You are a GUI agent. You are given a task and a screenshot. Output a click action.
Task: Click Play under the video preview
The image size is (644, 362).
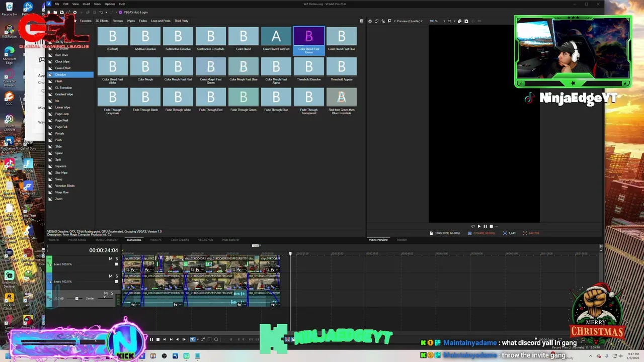click(x=479, y=226)
